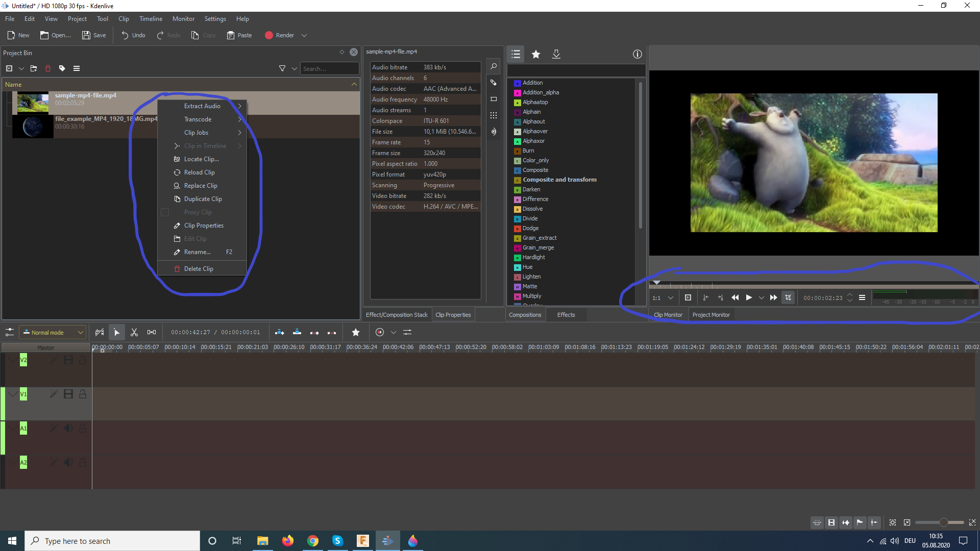Select the spacer tool in timeline toolbar
This screenshot has height=551, width=980.
click(152, 332)
